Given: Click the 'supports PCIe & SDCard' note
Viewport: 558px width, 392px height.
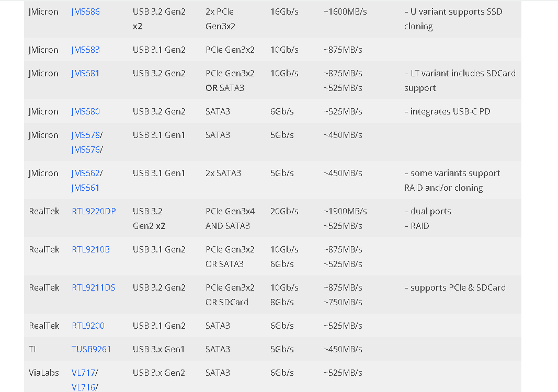Looking at the screenshot, I should pyautogui.click(x=455, y=287).
